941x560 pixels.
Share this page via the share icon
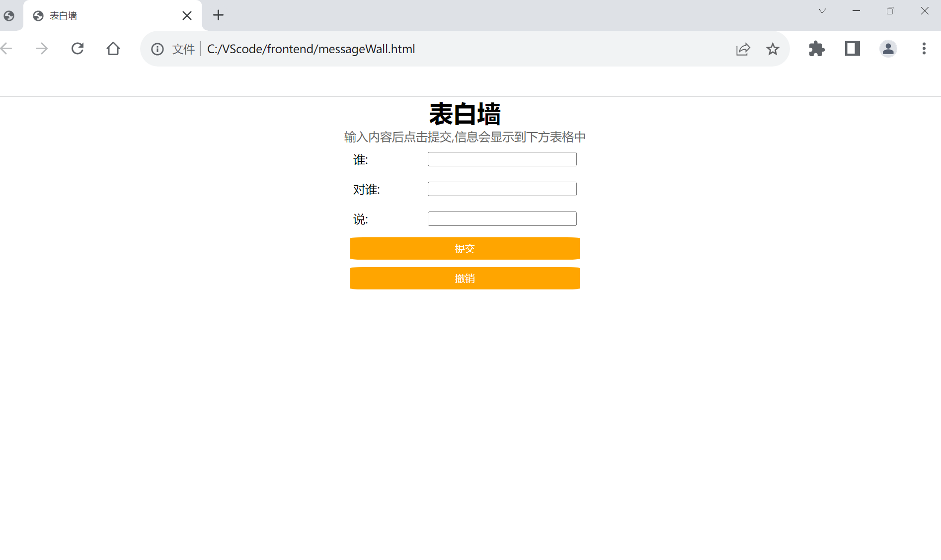click(743, 49)
